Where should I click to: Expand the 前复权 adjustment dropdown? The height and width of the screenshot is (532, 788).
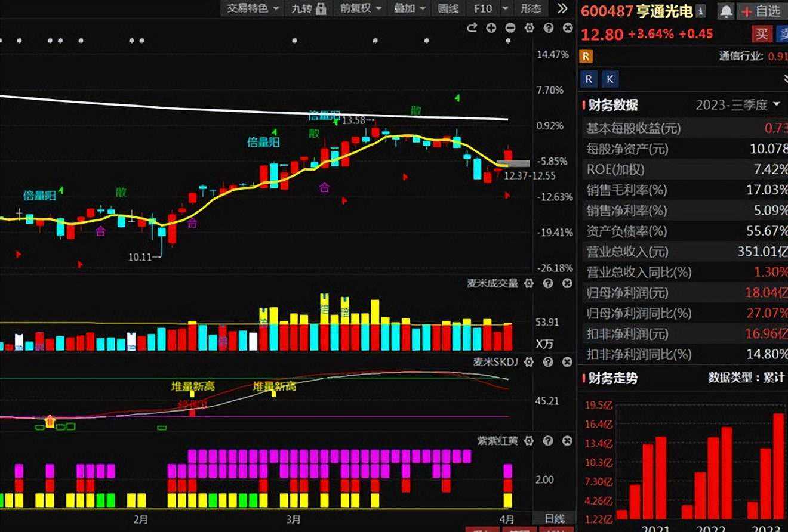360,8
